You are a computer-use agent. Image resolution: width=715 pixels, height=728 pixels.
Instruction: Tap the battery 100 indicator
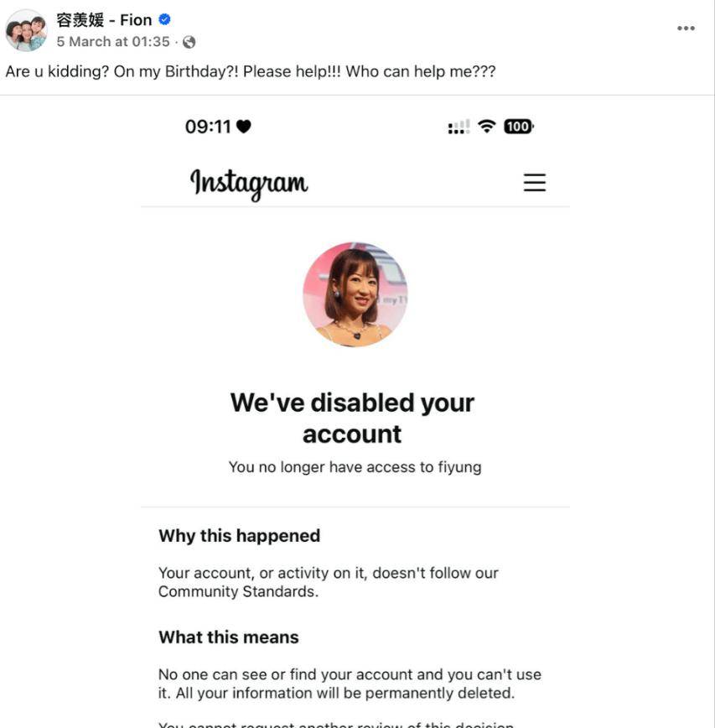tap(518, 127)
